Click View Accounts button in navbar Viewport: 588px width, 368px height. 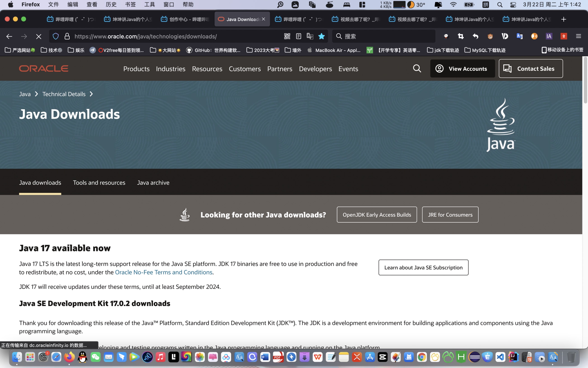pyautogui.click(x=461, y=69)
